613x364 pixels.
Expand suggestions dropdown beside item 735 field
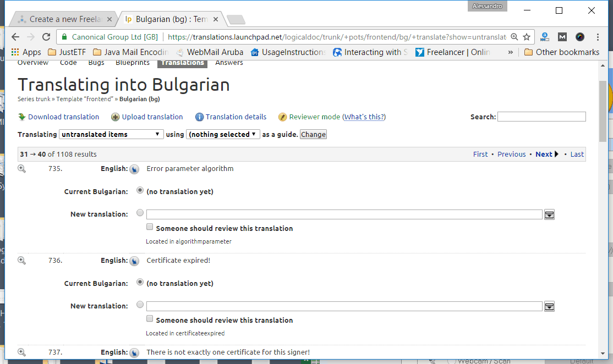pyautogui.click(x=549, y=215)
